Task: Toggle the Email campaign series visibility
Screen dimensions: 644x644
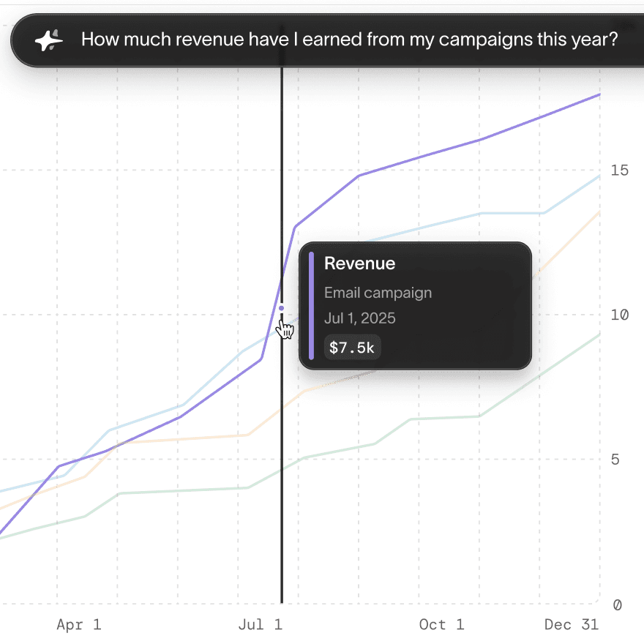Action: pos(378,292)
